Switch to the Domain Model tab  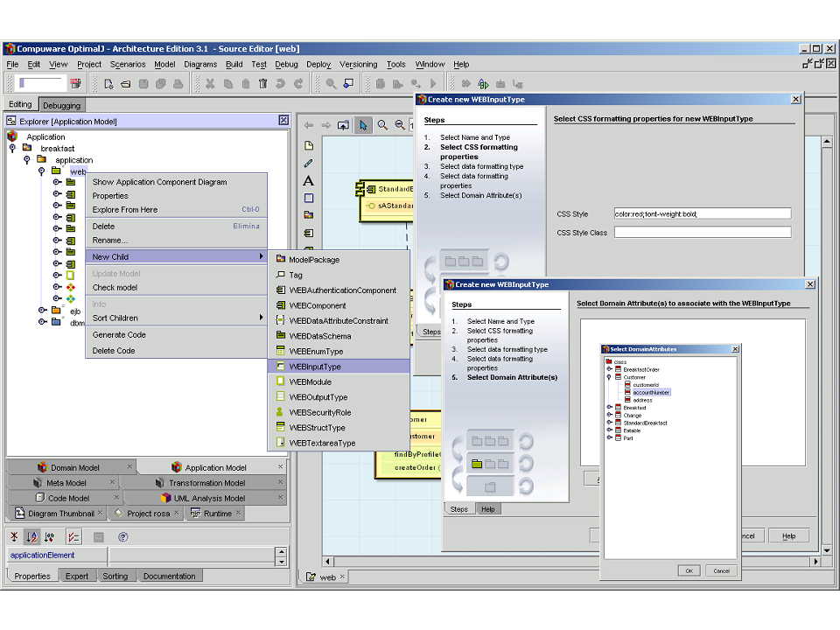pos(75,467)
